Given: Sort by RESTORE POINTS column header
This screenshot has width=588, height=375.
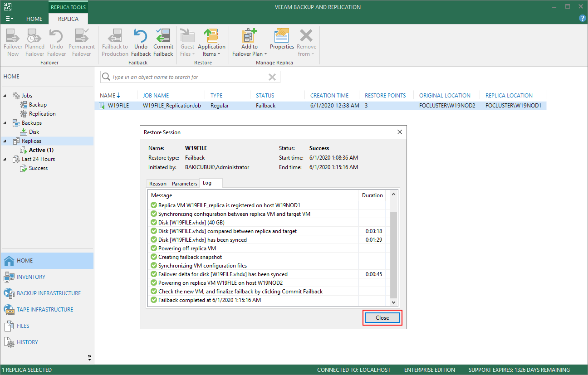Looking at the screenshot, I should point(385,96).
